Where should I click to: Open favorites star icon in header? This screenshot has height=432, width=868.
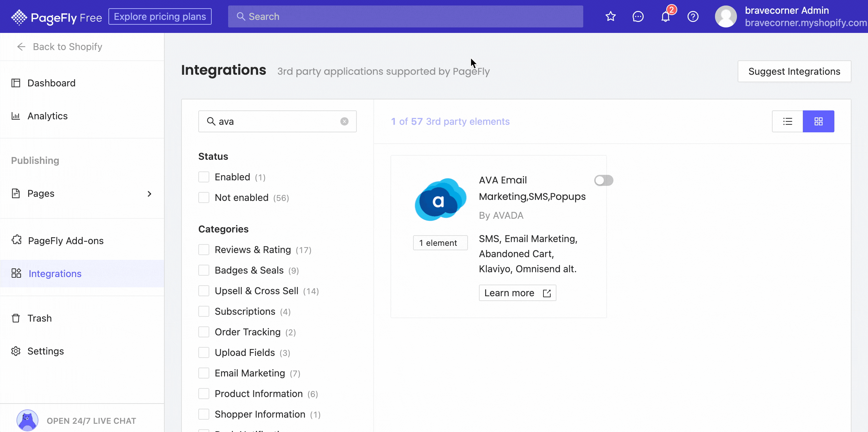tap(610, 16)
